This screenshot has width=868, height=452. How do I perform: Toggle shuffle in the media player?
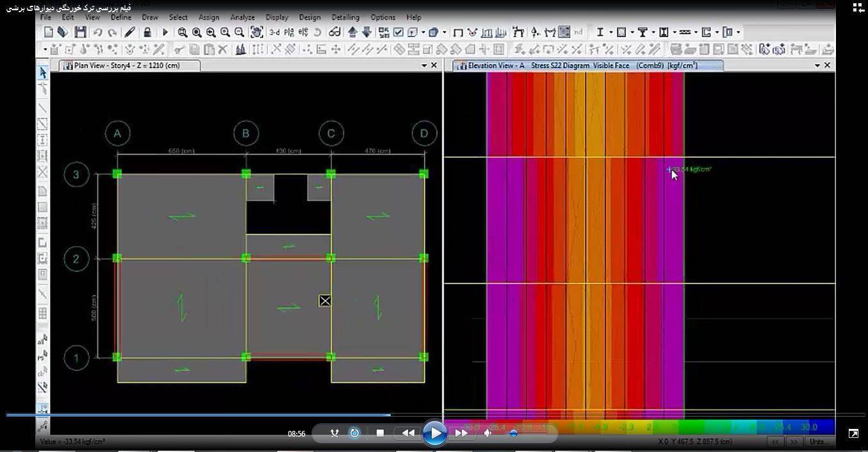click(x=334, y=433)
